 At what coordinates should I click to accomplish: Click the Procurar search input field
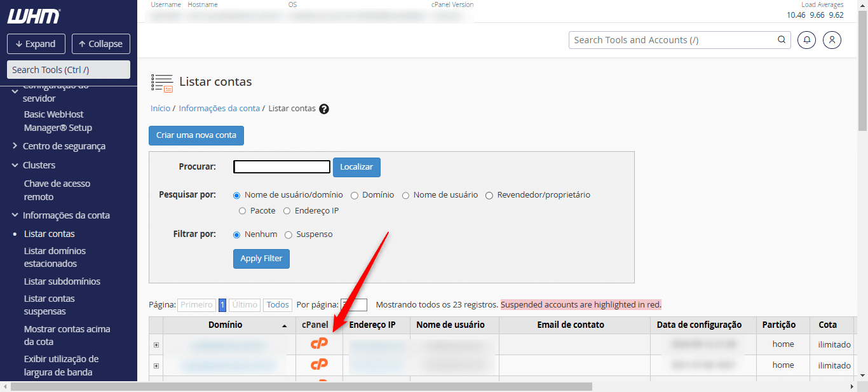(281, 167)
